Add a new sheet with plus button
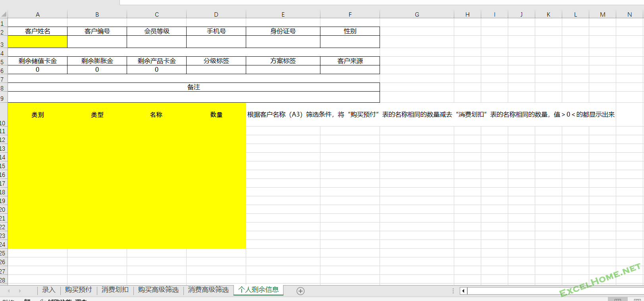Screen dimensions: 644x301 pos(301,291)
